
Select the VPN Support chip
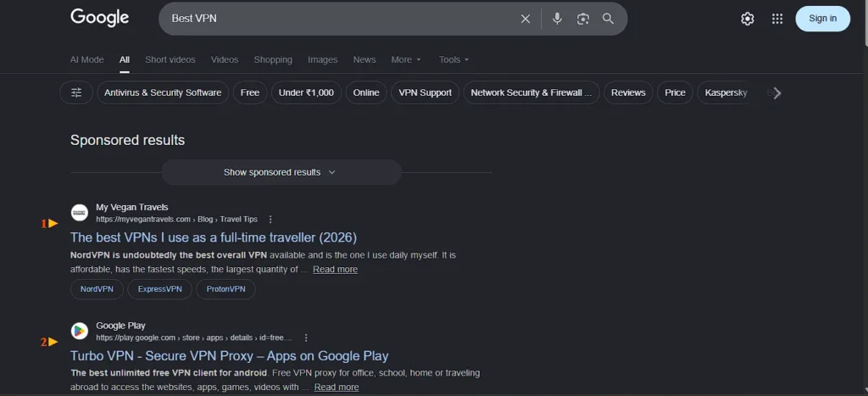pos(426,92)
